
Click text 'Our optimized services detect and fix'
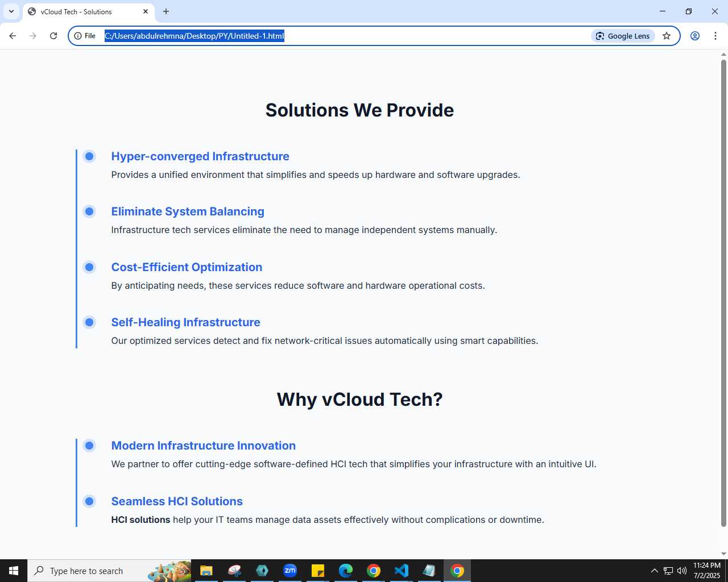coord(192,340)
